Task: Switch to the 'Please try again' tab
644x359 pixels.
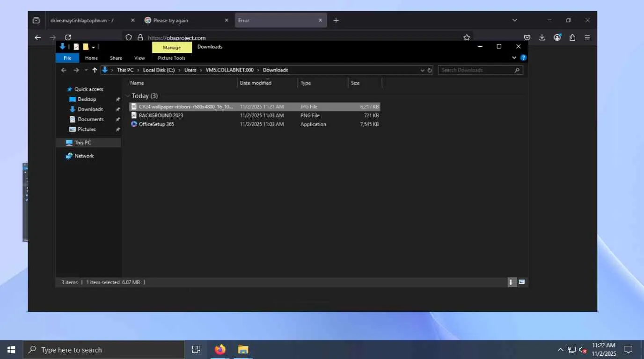Action: [186, 20]
